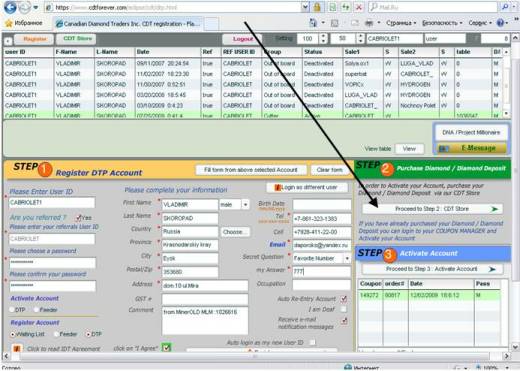This screenshot has width=520, height=371.
Task: Click DNA / Project Millionaire button
Action: pyautogui.click(x=471, y=133)
